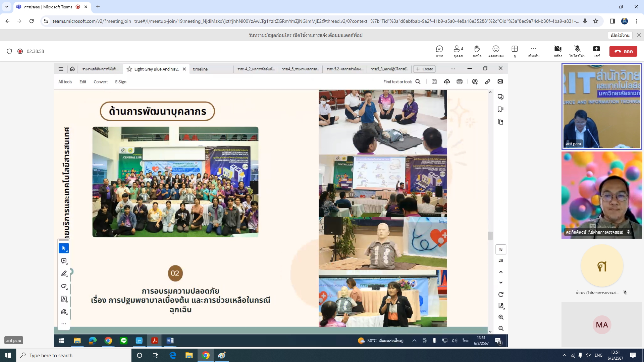Open Microsoft Edge from taskbar

tap(173, 355)
